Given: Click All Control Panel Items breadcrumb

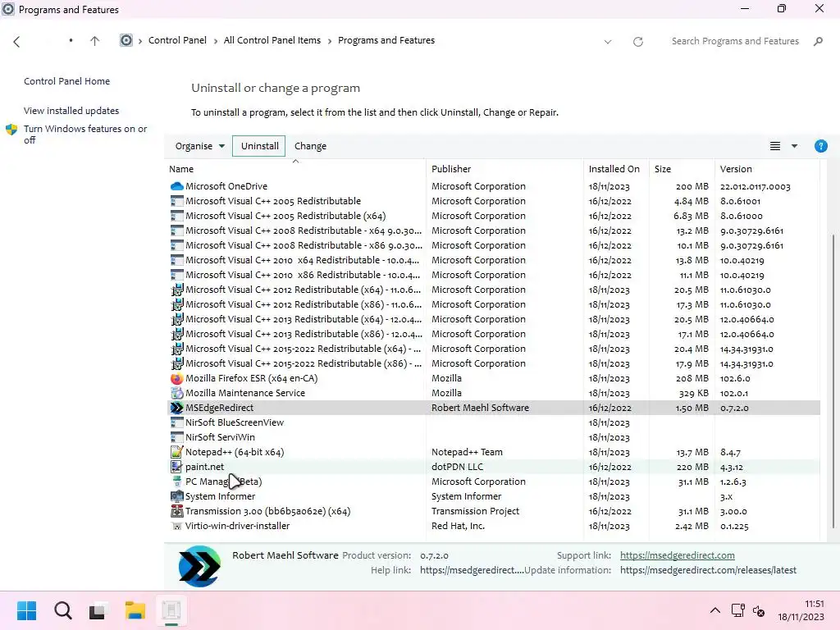Looking at the screenshot, I should 272,41.
